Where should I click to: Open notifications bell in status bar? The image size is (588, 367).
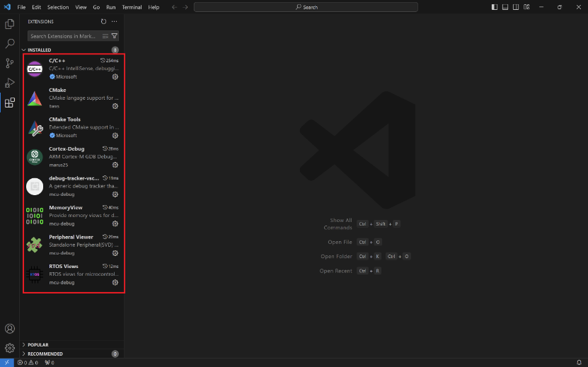[579, 363]
